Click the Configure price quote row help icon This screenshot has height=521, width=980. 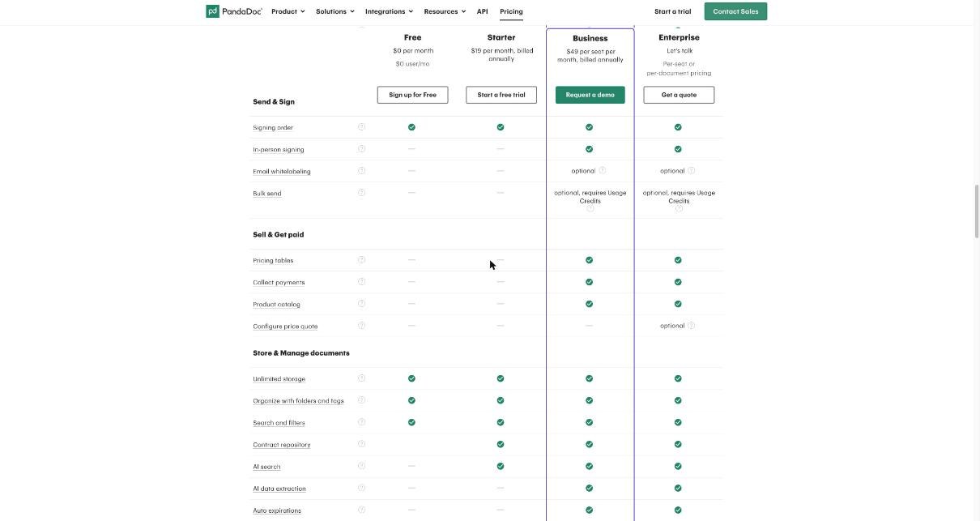[x=361, y=325]
